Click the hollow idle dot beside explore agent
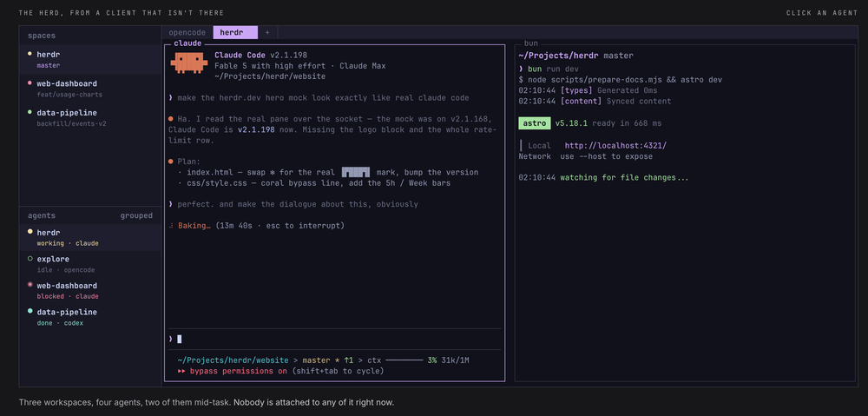 [30, 258]
